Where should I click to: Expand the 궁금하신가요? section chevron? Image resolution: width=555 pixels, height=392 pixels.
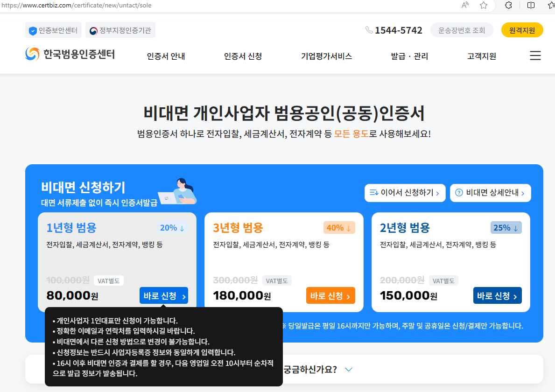coord(349,369)
